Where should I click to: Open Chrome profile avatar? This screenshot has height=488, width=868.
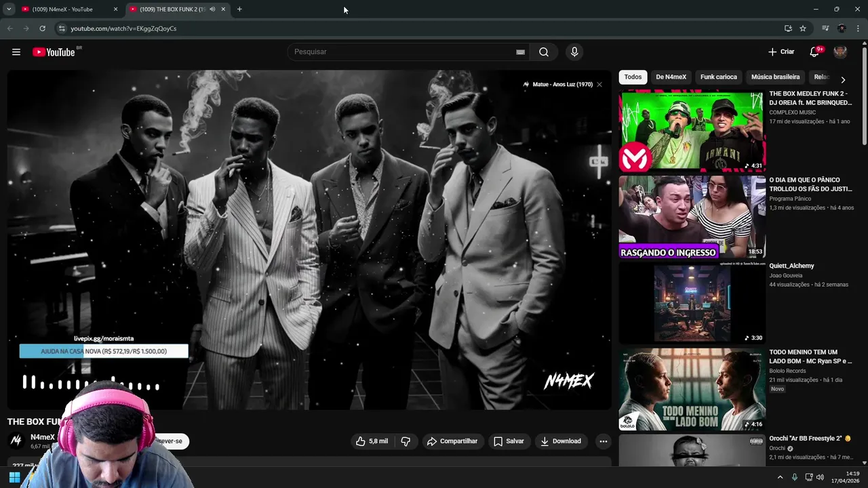pos(842,28)
